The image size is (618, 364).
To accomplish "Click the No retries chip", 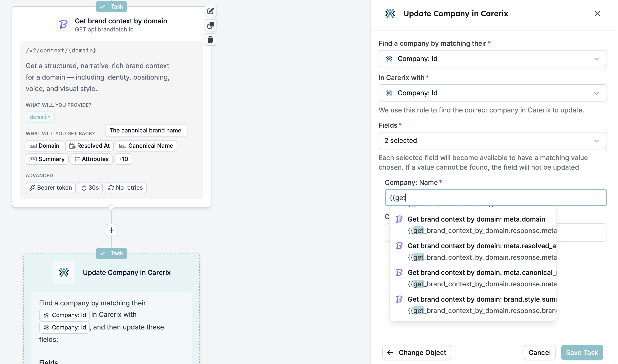I will (x=126, y=188).
